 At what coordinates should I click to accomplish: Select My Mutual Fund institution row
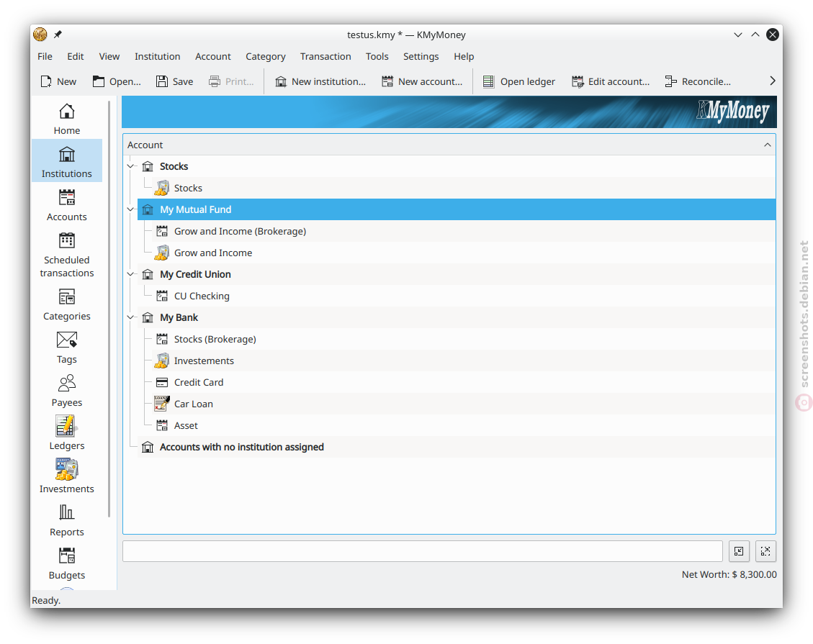457,209
